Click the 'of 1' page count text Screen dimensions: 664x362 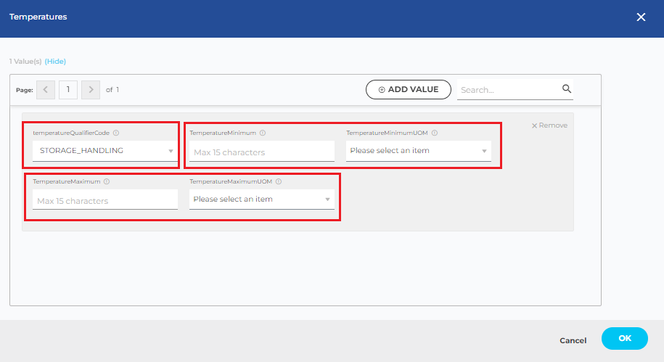tap(112, 90)
